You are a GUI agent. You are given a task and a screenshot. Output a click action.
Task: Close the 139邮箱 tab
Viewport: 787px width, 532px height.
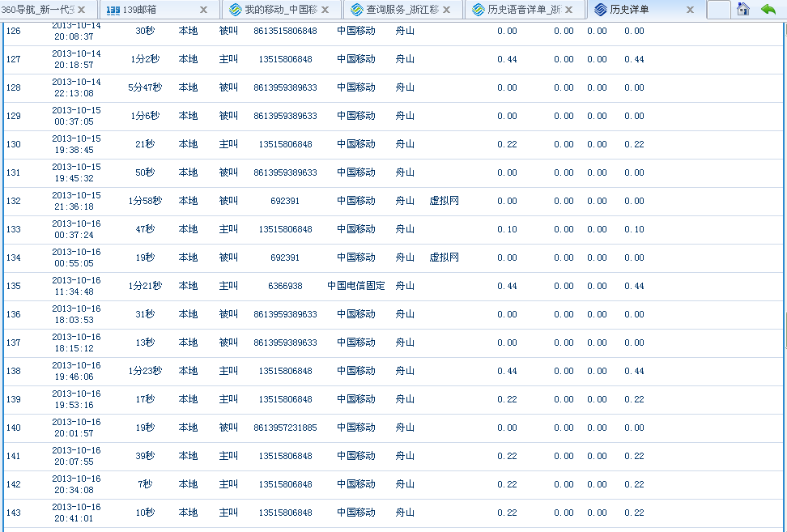pyautogui.click(x=203, y=10)
